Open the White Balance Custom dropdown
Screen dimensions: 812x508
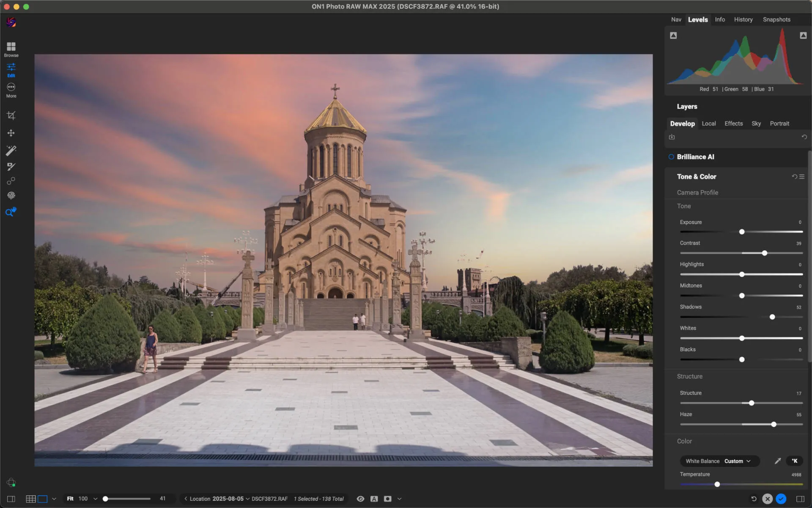pyautogui.click(x=737, y=461)
